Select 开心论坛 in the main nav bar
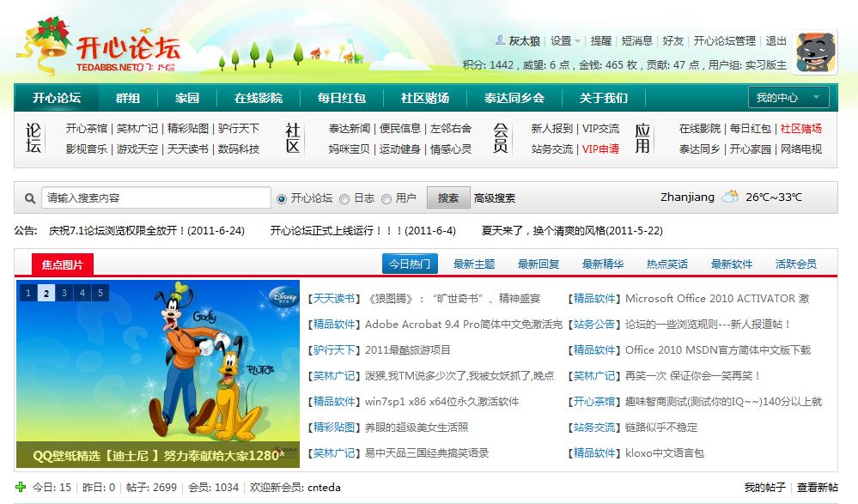Viewport: 858px width, 504px height. (57, 98)
